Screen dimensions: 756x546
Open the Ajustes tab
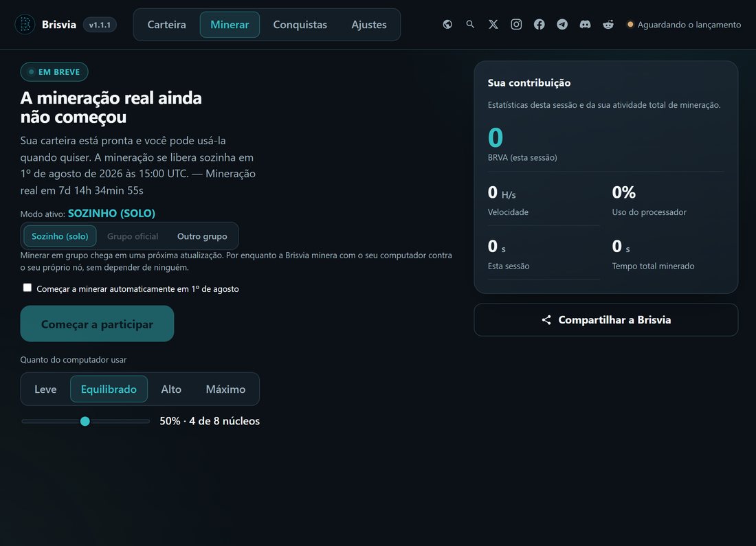click(369, 25)
